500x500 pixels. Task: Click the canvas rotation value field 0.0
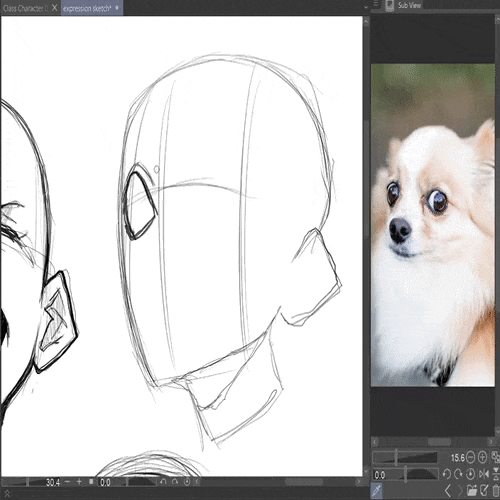click(105, 482)
